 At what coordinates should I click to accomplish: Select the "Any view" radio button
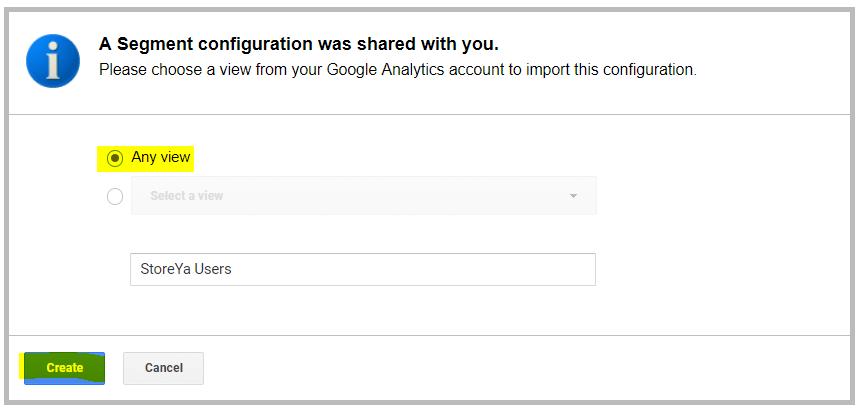116,158
